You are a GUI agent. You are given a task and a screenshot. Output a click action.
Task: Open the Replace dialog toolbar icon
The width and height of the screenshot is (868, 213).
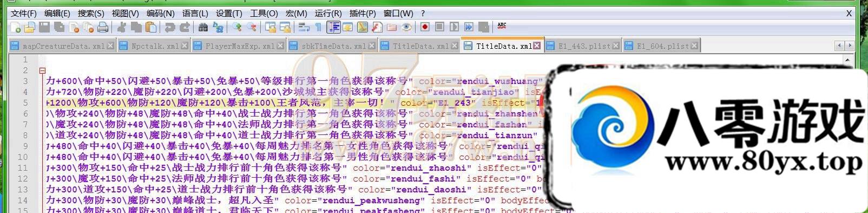(218, 27)
